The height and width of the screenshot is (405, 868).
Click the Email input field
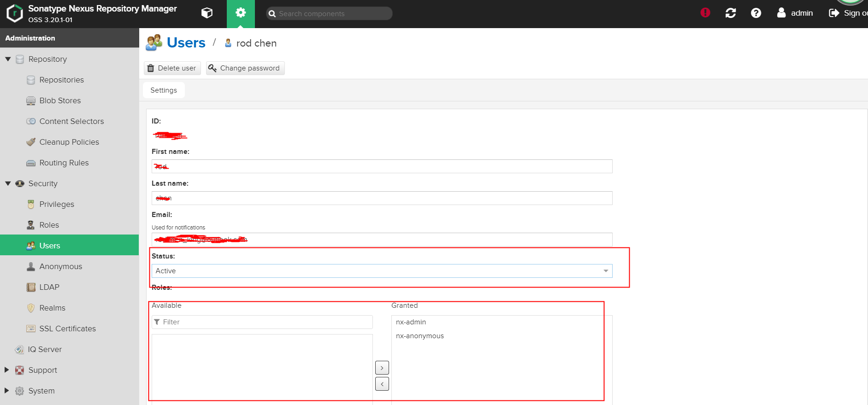(382, 240)
